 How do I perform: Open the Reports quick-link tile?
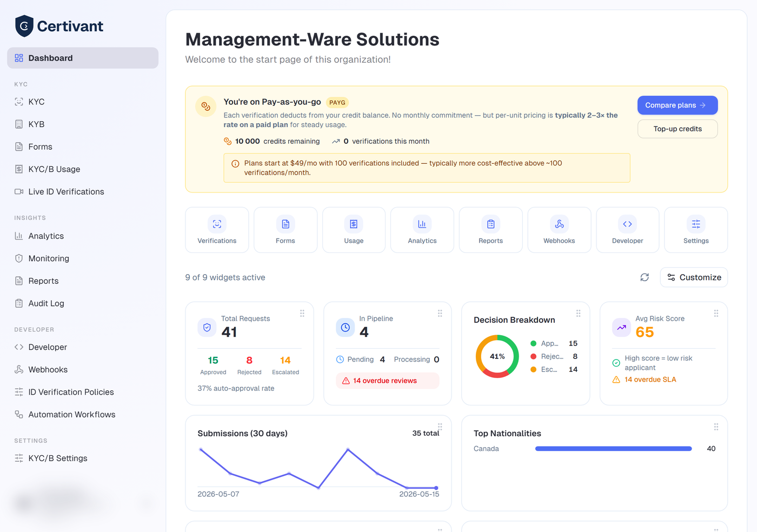click(491, 230)
